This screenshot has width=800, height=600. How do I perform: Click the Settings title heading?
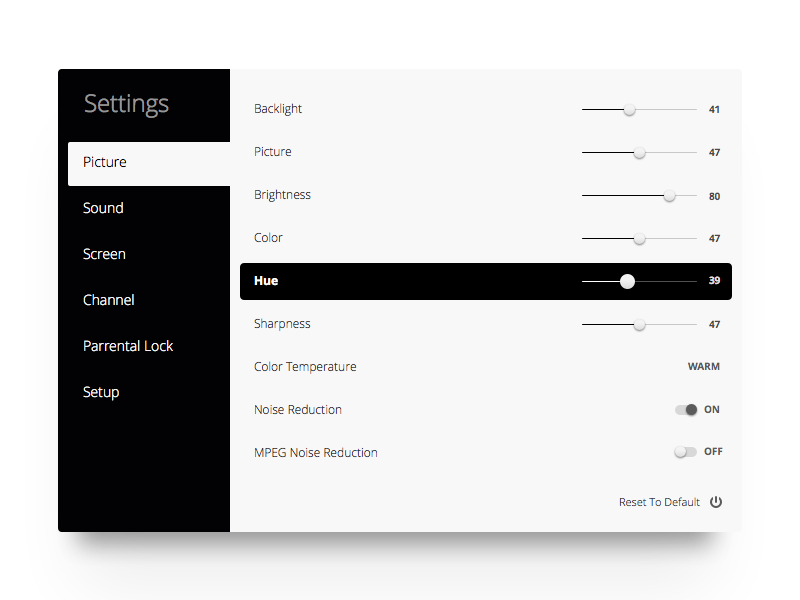(126, 104)
